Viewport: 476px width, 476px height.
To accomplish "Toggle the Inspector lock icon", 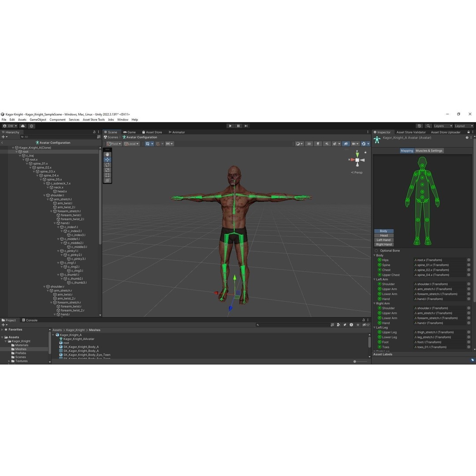I will coord(469,132).
